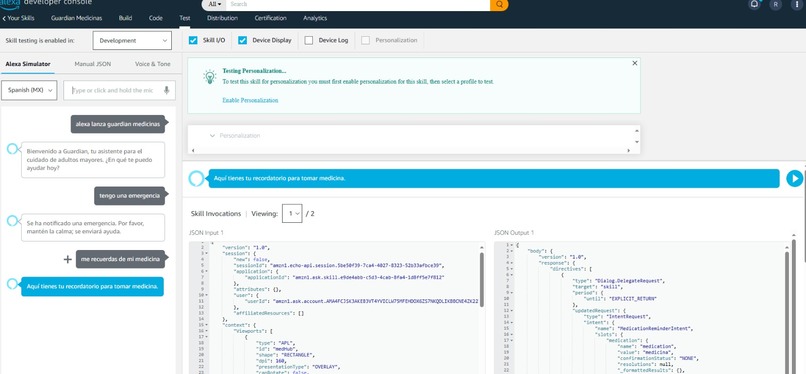Click the Skill Invocations label
The width and height of the screenshot is (806, 374).
coord(216,213)
